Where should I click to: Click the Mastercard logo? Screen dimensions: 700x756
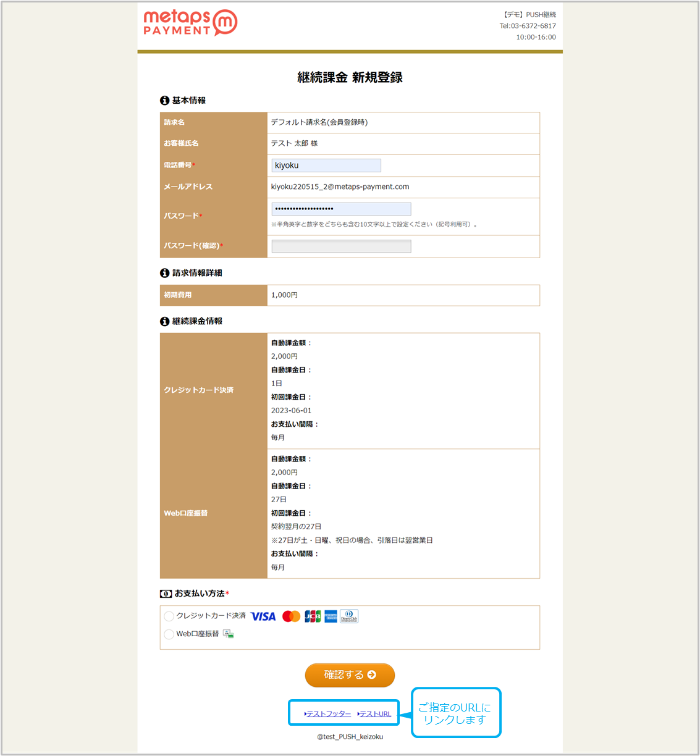291,616
